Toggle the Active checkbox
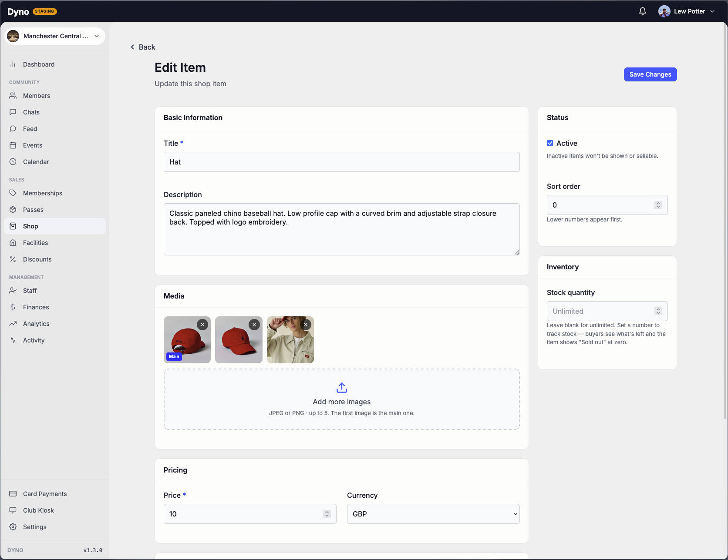Image resolution: width=728 pixels, height=560 pixels. [550, 143]
